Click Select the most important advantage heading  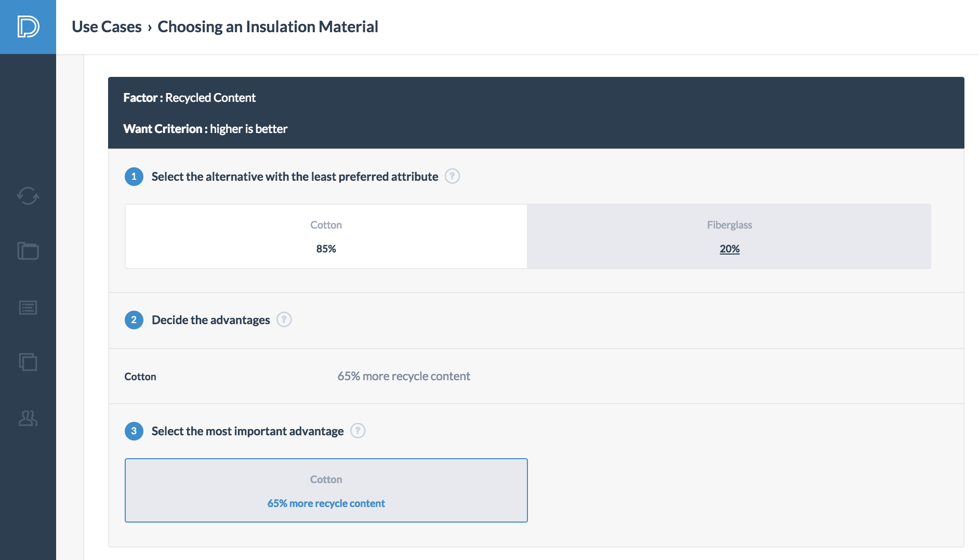point(247,431)
